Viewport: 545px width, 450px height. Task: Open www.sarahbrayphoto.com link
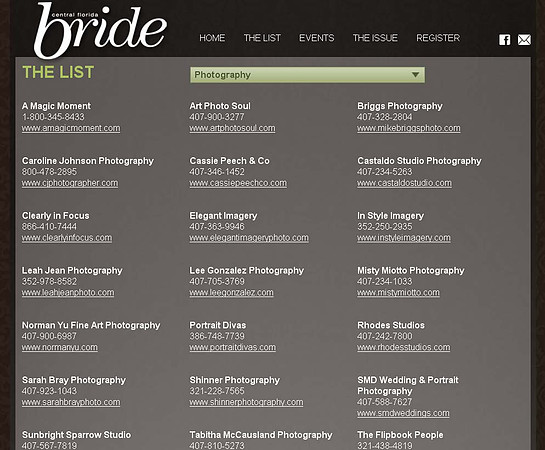coord(71,402)
